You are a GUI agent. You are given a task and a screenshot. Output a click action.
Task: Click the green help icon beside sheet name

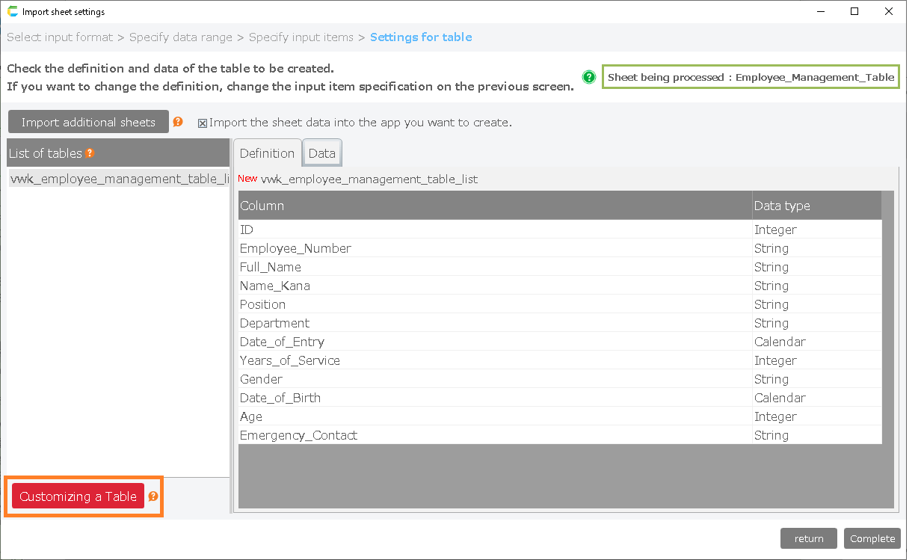(x=589, y=77)
